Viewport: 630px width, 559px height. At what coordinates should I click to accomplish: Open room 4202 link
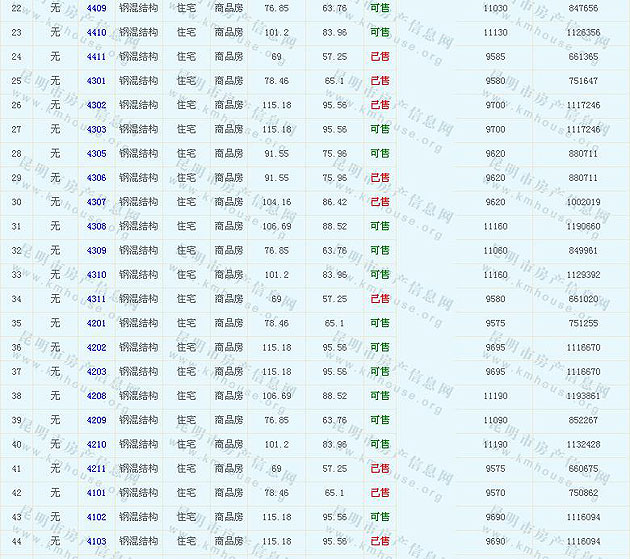pos(96,347)
